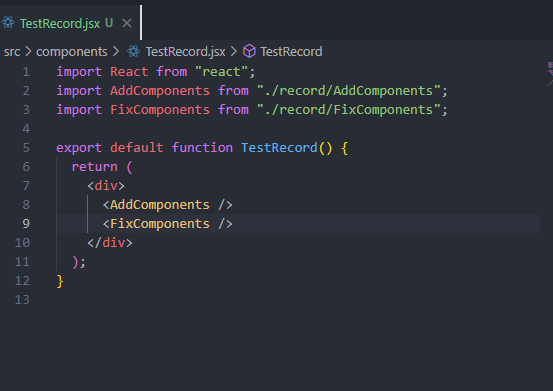Click the <AddComponents /> JSX tag
553x391 pixels.
tap(168, 205)
